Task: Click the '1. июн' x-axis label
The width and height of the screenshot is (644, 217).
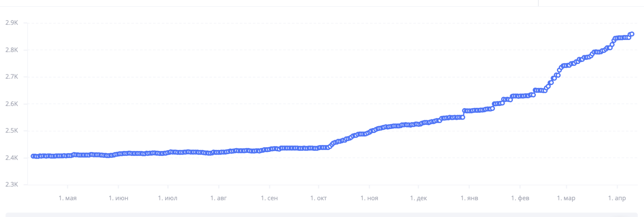Action: coord(118,198)
